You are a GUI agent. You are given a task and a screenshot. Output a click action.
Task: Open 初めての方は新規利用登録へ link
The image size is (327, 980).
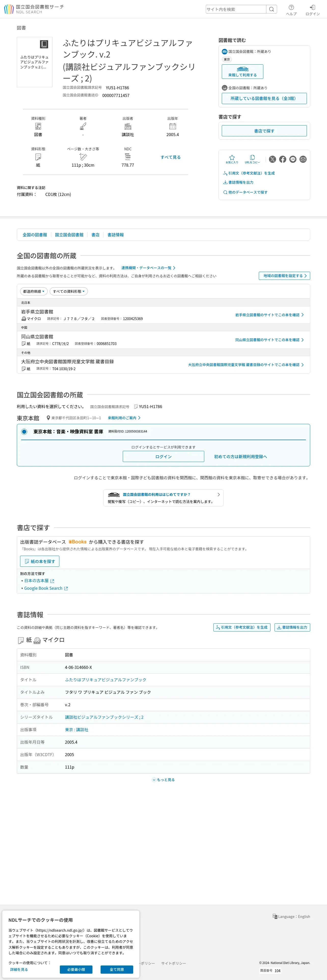241,456
